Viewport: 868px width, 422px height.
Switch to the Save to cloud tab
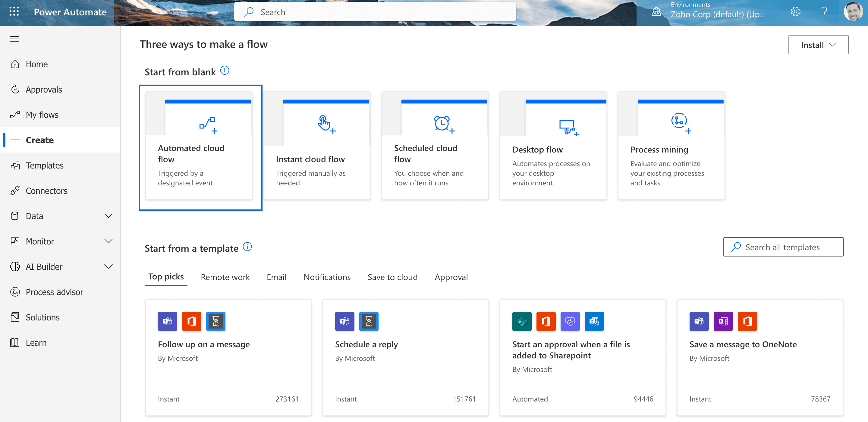coord(392,277)
